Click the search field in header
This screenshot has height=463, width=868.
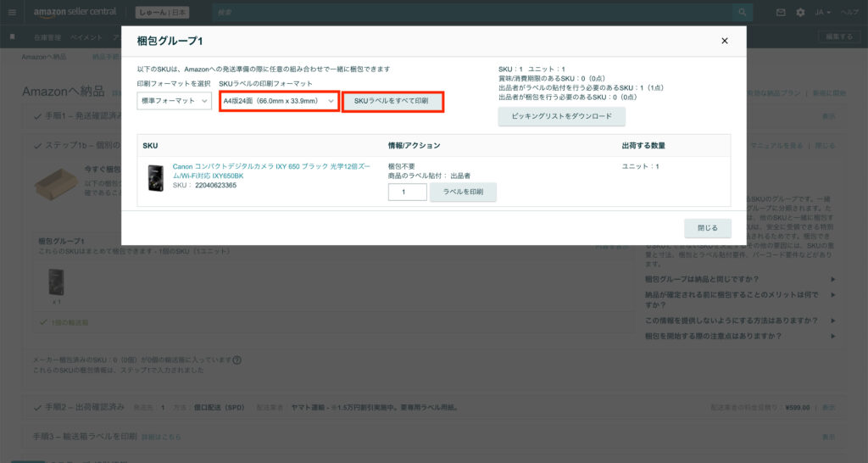click(x=472, y=12)
